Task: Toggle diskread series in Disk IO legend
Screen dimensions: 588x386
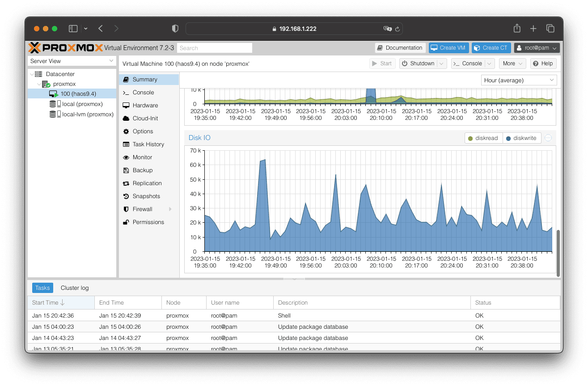Action: click(483, 138)
